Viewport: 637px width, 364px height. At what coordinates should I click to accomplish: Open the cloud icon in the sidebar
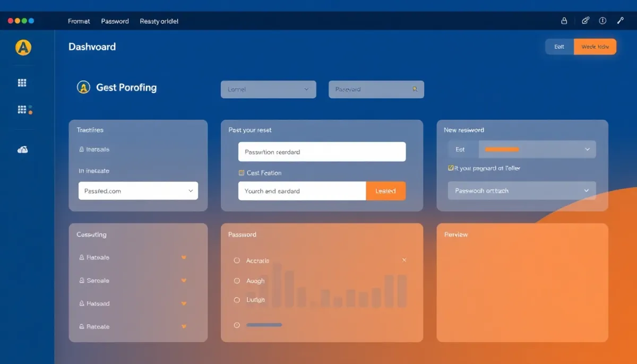tap(23, 150)
